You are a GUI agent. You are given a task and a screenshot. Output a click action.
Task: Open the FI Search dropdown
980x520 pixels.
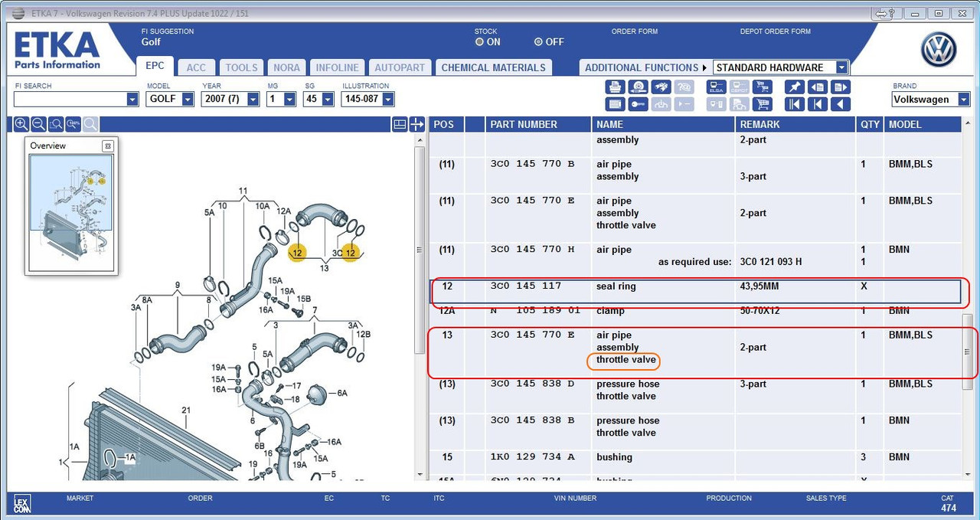point(132,99)
